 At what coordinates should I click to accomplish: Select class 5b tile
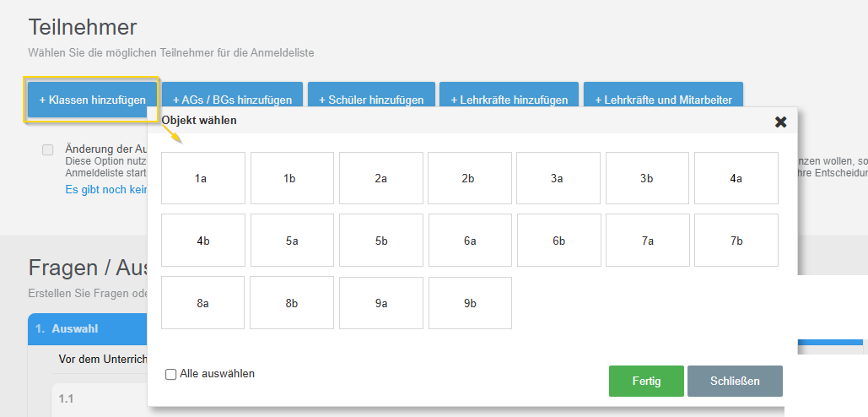[x=380, y=241]
